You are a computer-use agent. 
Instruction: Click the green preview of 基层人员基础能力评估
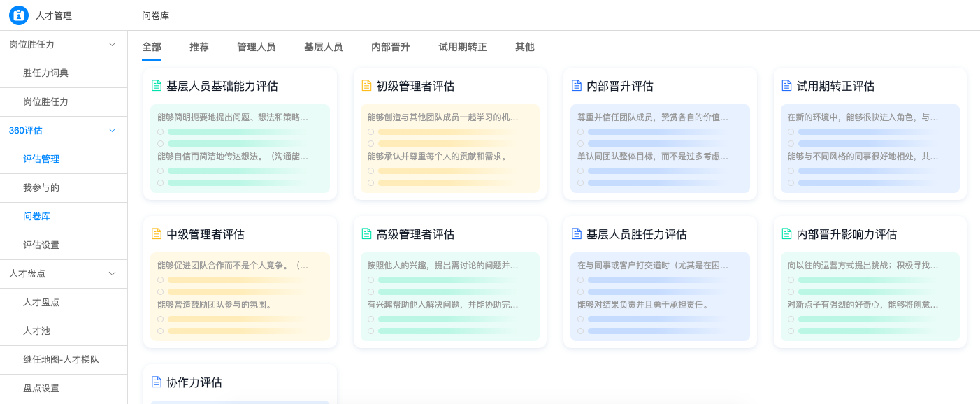[240, 149]
